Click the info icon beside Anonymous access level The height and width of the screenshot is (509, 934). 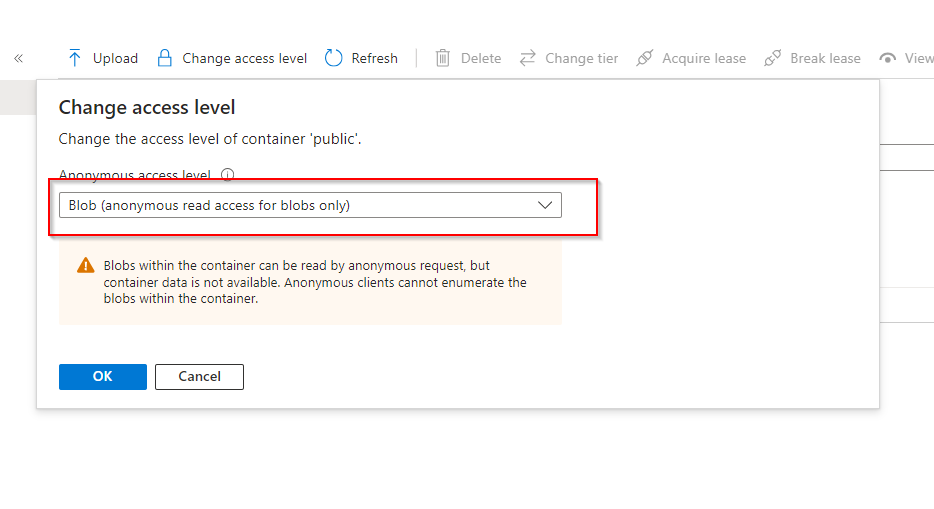tap(227, 175)
